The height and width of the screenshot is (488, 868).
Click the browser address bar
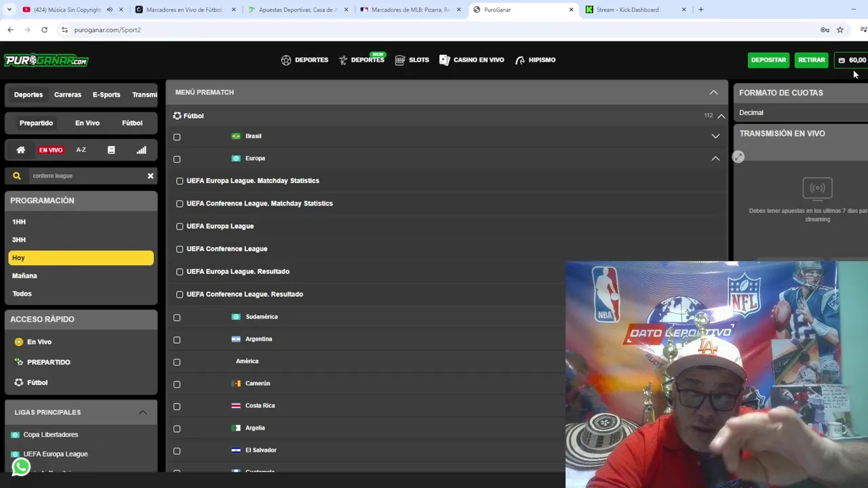[x=434, y=30]
